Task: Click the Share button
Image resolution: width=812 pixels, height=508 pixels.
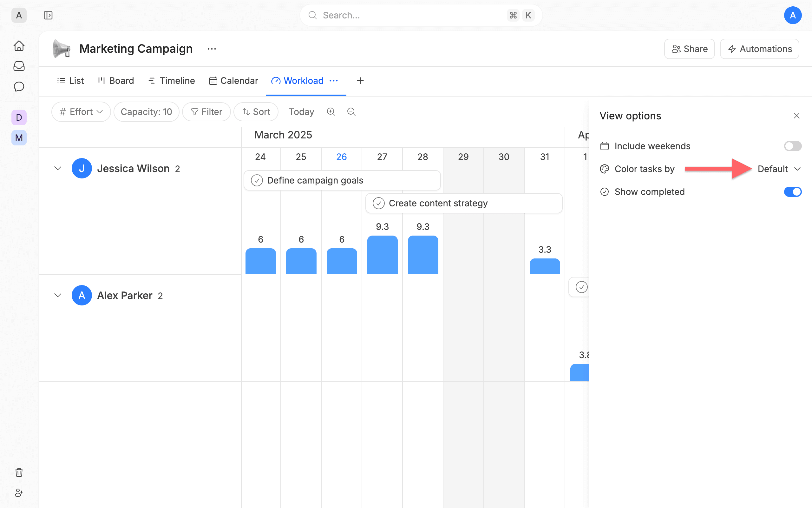Action: click(690, 49)
